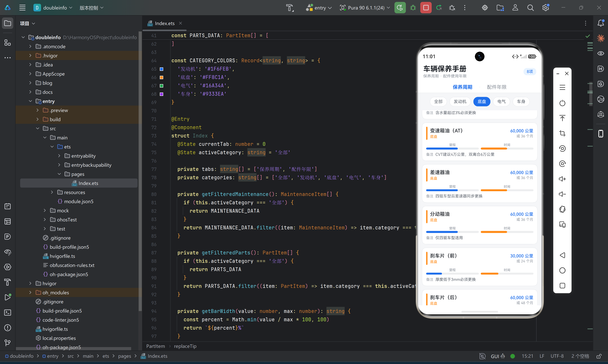Select the 发动机 category chip
The image size is (608, 364).
click(460, 102)
